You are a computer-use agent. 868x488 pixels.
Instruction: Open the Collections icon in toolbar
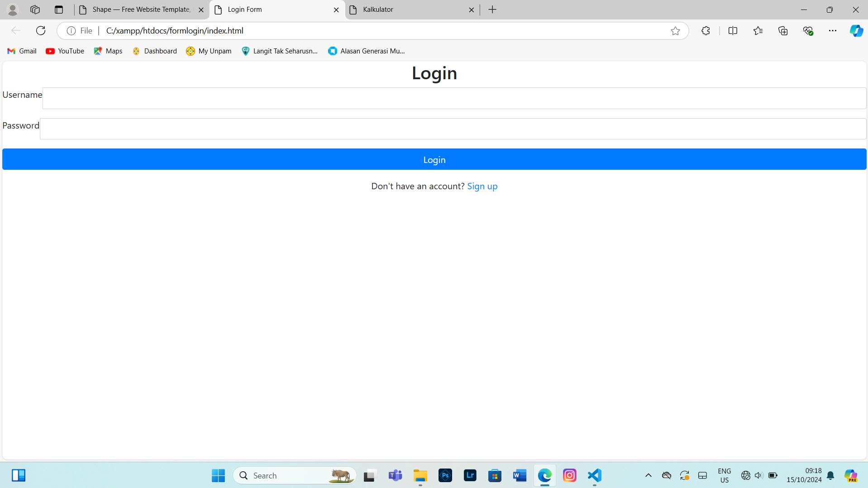[783, 30]
